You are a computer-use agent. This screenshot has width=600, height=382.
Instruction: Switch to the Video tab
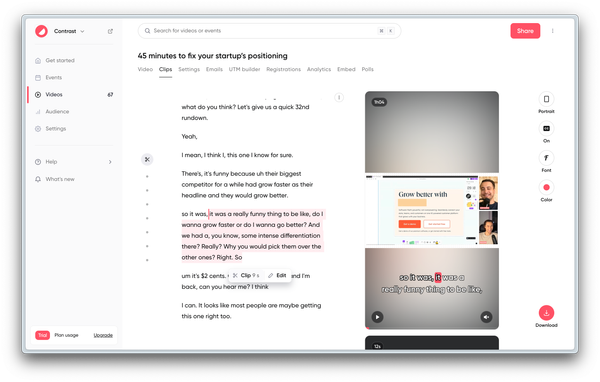point(145,69)
